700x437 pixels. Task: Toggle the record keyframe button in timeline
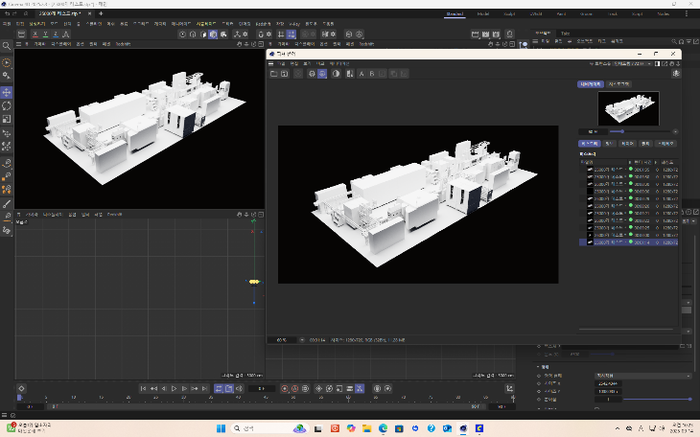coord(284,388)
